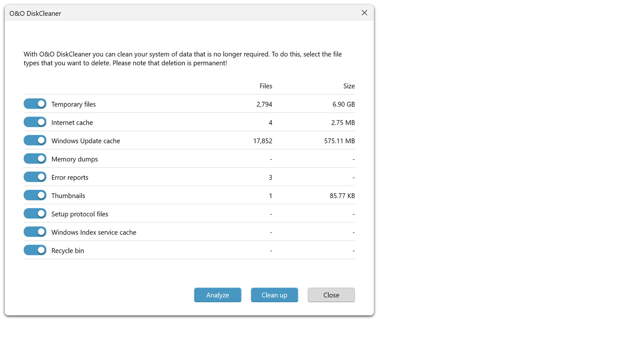This screenshot has height=364, width=618.
Task: Close the dialog with the X icon
Action: click(x=364, y=13)
